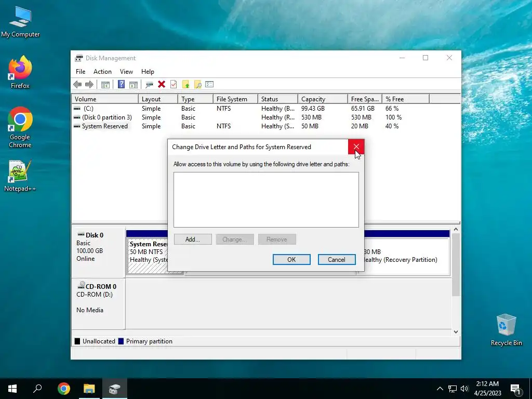Click the drive letter and paths list box
Screen dimensions: 532x399
[x=266, y=199]
